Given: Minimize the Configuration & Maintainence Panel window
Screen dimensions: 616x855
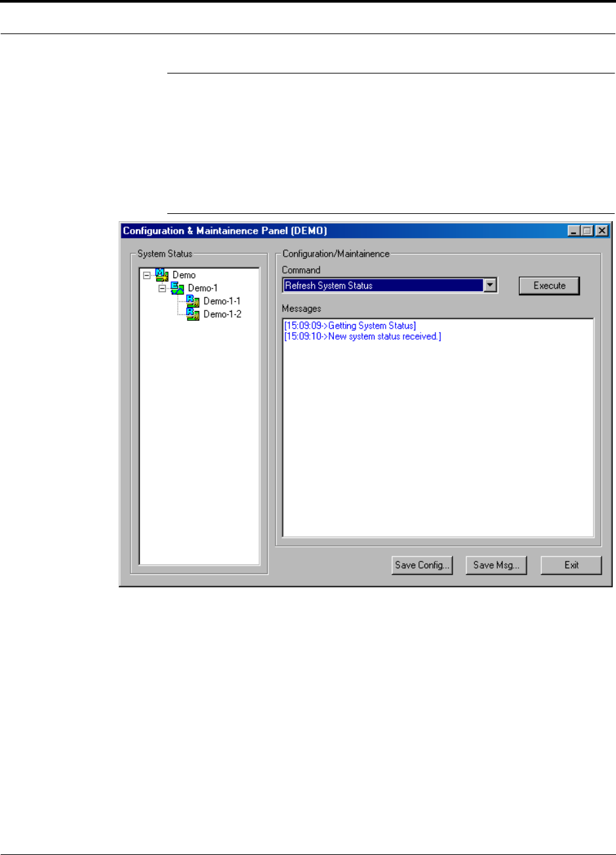Looking at the screenshot, I should (x=574, y=231).
